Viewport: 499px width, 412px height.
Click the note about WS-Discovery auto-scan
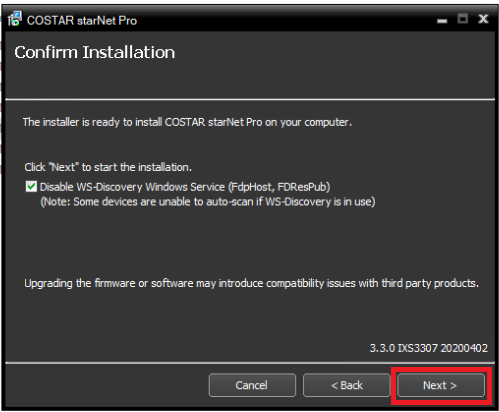click(x=208, y=202)
